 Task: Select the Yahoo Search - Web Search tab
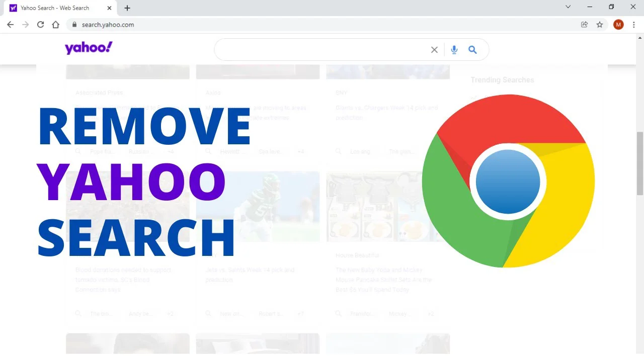tap(54, 8)
